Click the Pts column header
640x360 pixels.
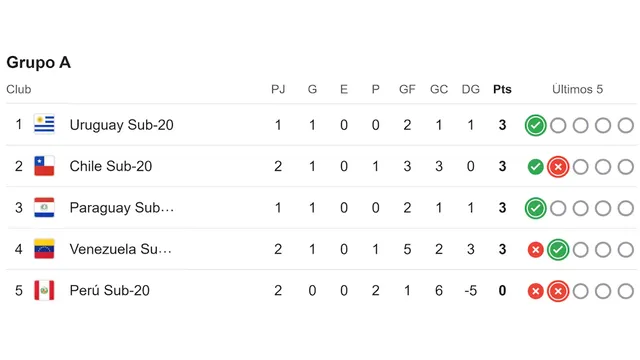[502, 89]
